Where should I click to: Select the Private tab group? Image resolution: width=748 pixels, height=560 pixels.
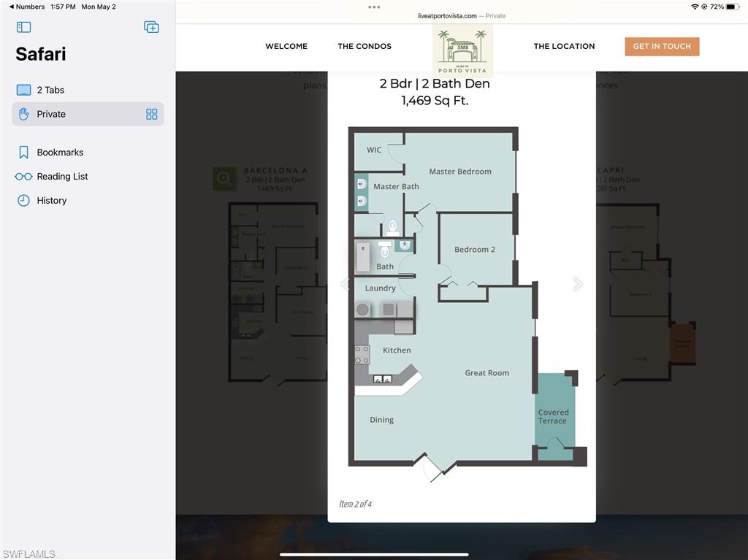tap(88, 114)
